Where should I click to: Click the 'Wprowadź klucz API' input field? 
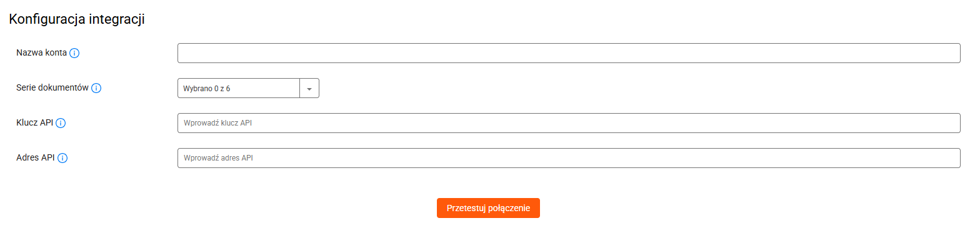click(569, 123)
